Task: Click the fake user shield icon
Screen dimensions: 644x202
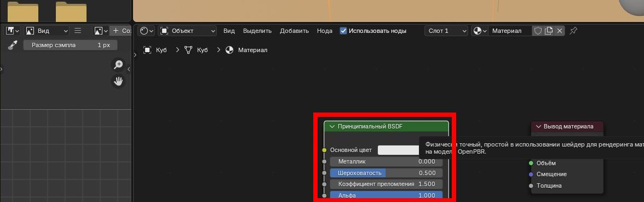Action: click(x=538, y=31)
